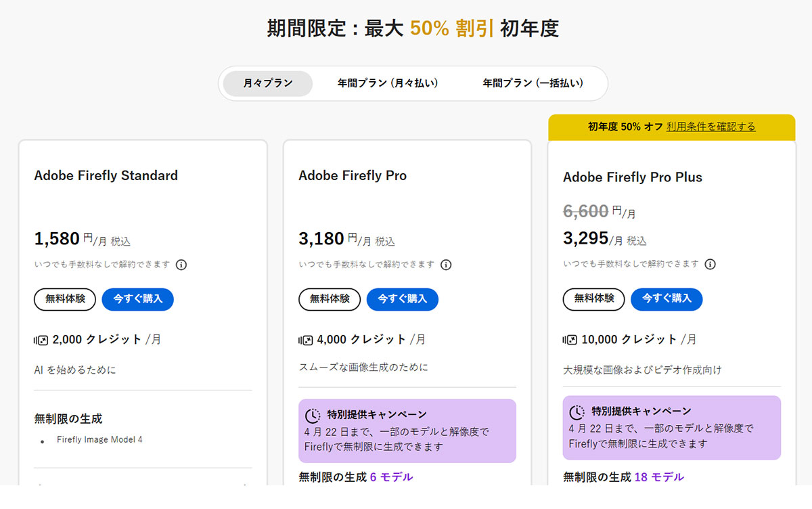Screen dimensions: 812x509
Task: Click the credits icon beside 2,000 クレジット
Action: pyautogui.click(x=39, y=339)
